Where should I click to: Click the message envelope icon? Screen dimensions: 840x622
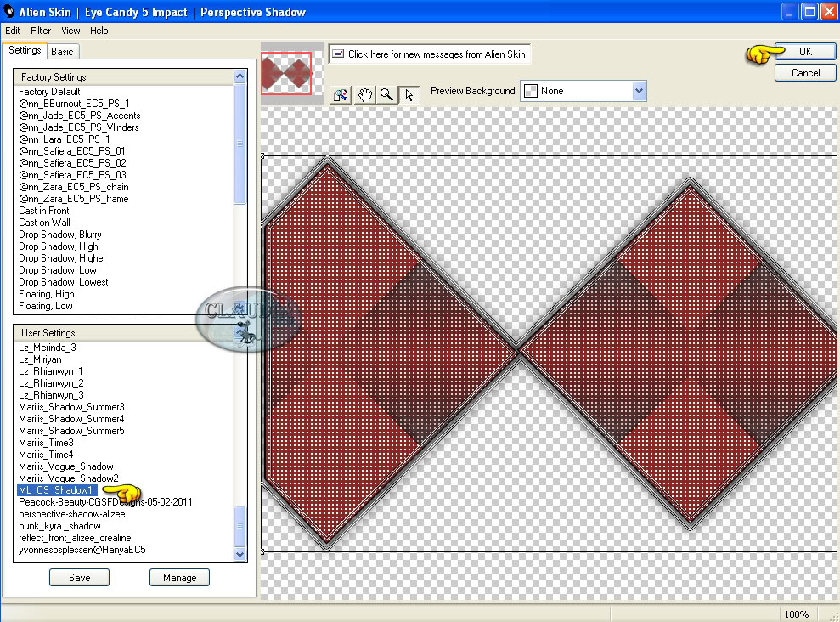point(338,54)
